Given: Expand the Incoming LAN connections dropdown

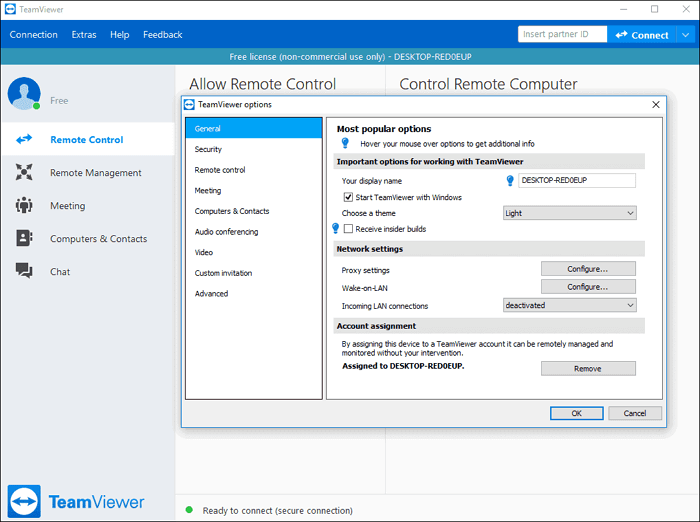Looking at the screenshot, I should point(569,305).
